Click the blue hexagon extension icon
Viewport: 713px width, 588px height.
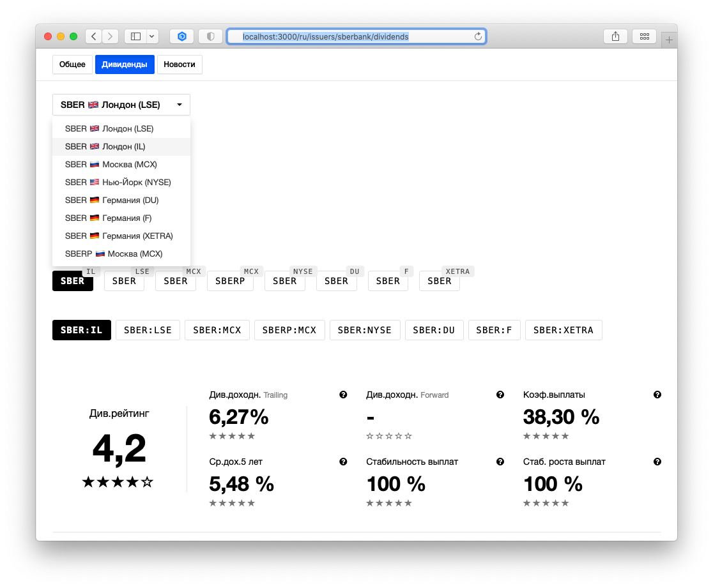point(182,36)
